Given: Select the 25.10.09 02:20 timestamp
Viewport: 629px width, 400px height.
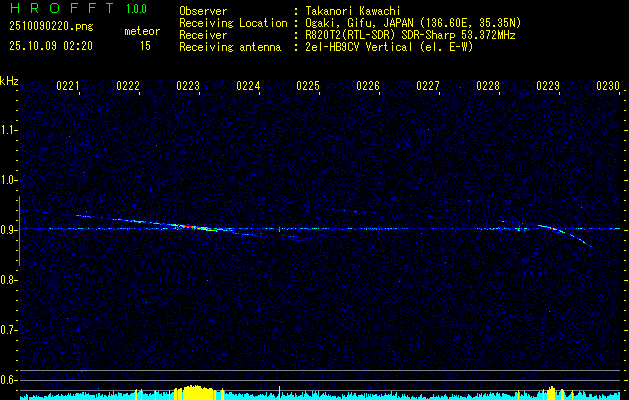Looking at the screenshot, I should click(50, 46).
